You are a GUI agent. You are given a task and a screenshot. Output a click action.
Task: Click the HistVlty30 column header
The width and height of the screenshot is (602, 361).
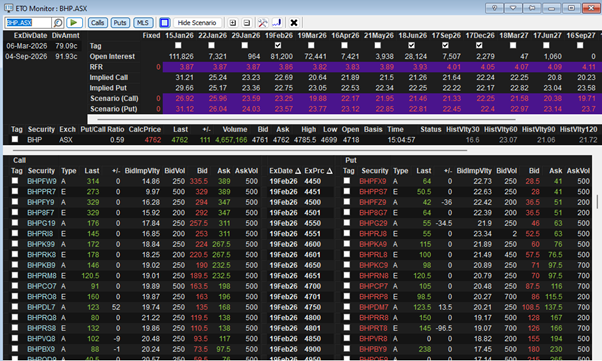pyautogui.click(x=463, y=129)
